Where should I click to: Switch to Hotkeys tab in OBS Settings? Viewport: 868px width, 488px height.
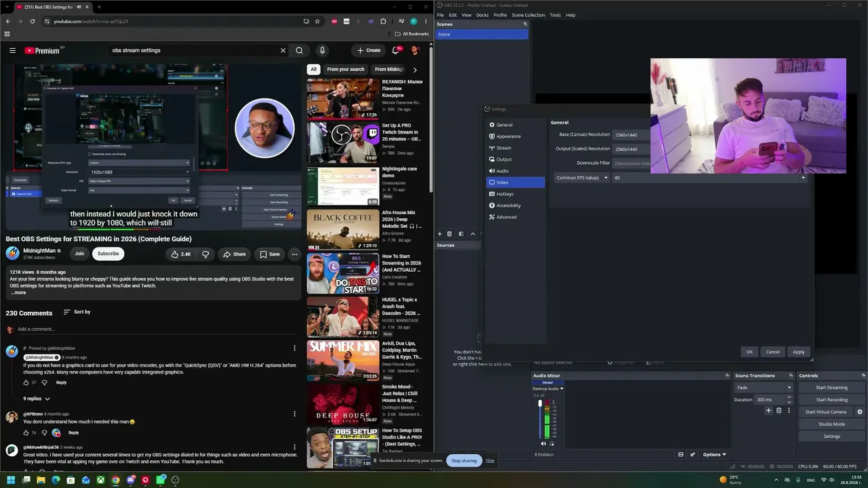click(x=515, y=194)
